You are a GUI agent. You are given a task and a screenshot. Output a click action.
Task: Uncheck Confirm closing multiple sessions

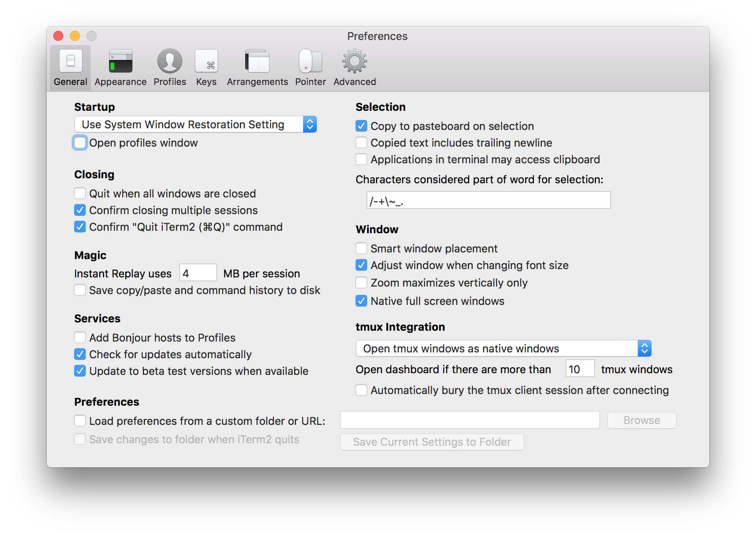point(80,210)
